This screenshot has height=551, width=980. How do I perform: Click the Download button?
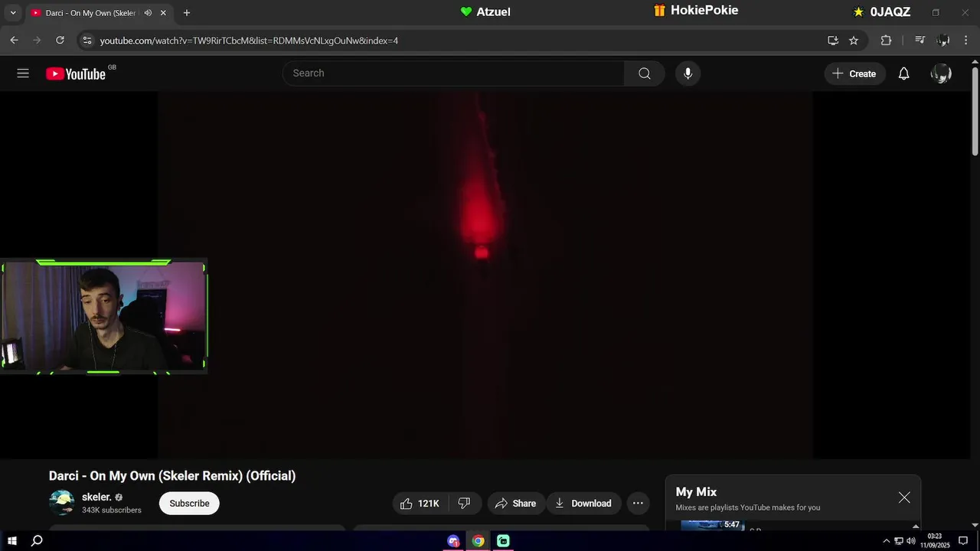(583, 503)
